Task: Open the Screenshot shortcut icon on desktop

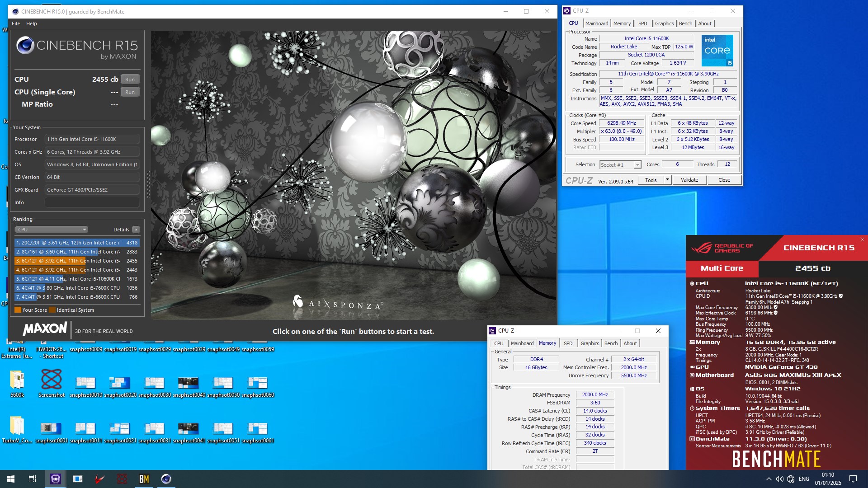Action: [52, 384]
